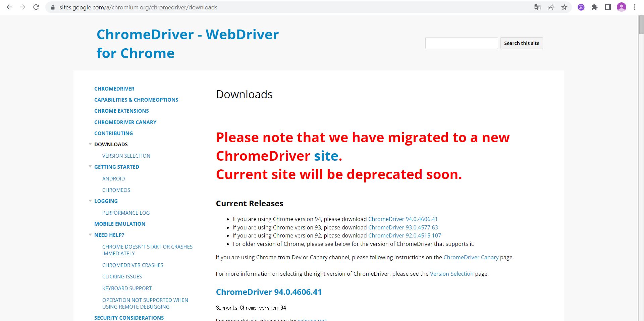Reload the current page

(36, 7)
